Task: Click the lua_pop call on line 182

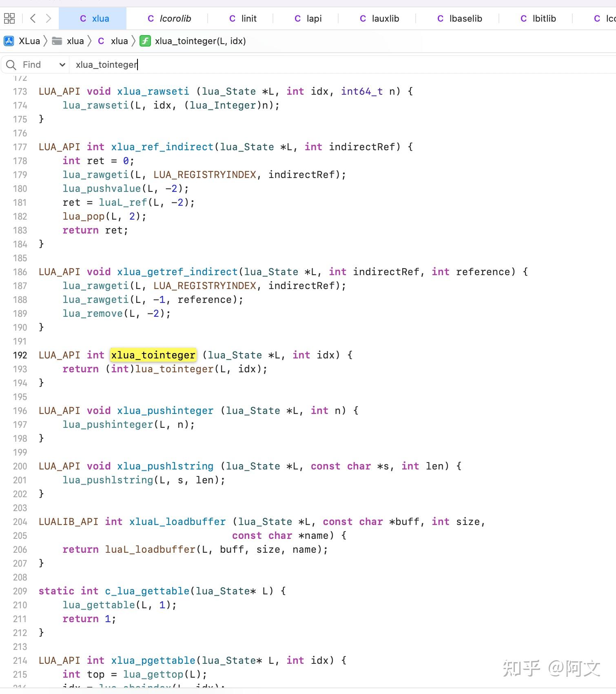Action: pos(84,216)
